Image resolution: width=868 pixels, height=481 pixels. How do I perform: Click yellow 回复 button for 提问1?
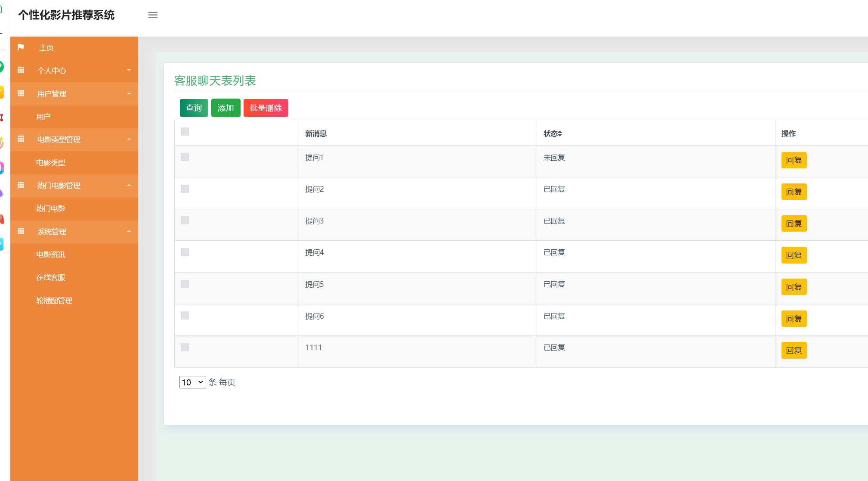point(794,160)
